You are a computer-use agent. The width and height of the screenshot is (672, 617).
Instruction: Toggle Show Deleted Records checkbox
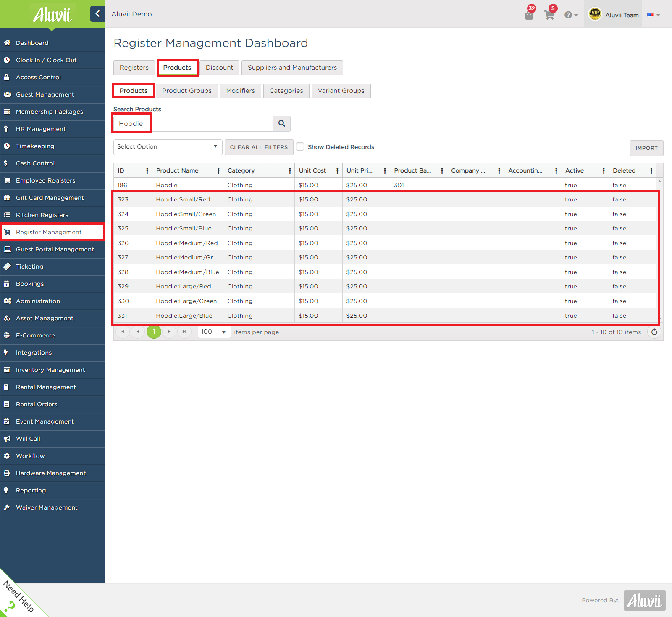click(x=300, y=146)
